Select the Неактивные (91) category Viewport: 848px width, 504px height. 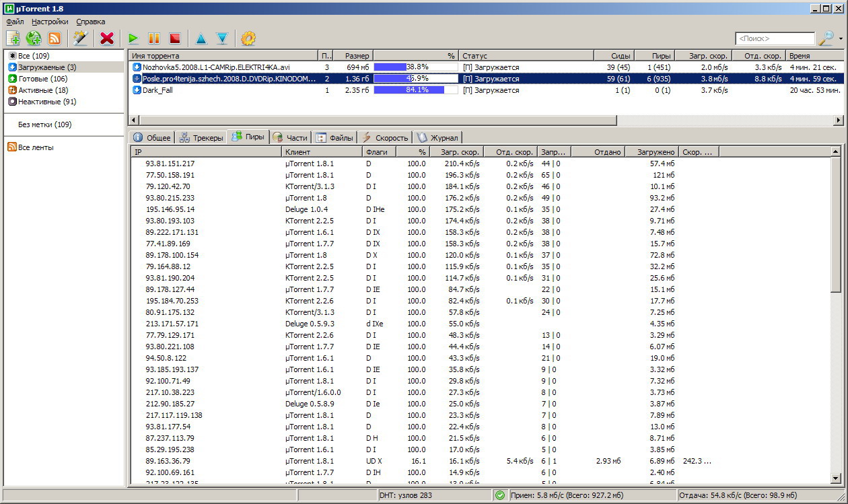point(64,102)
